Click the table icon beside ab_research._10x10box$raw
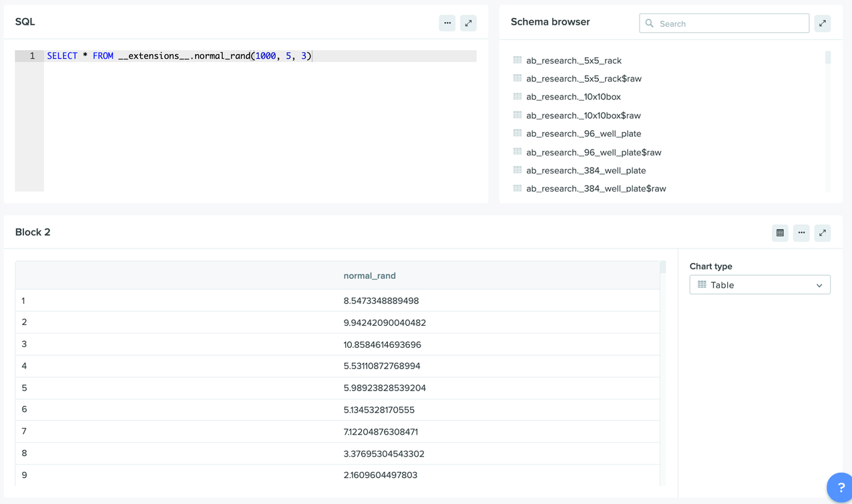This screenshot has width=852, height=504. point(517,115)
